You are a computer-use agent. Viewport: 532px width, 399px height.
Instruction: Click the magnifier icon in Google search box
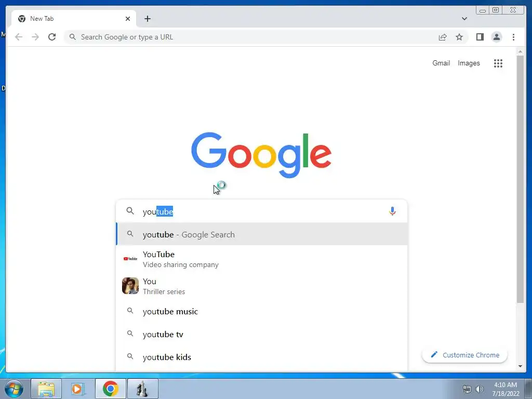pos(130,211)
